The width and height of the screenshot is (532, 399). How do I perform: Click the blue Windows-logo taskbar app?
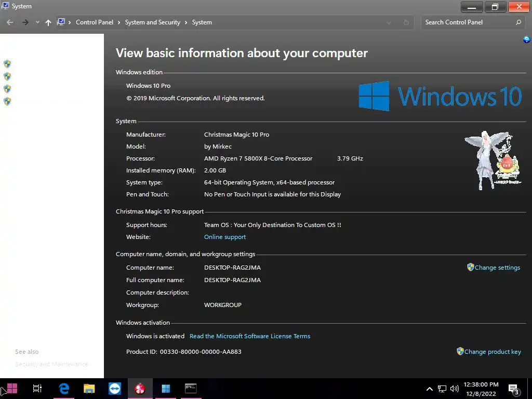point(166,389)
